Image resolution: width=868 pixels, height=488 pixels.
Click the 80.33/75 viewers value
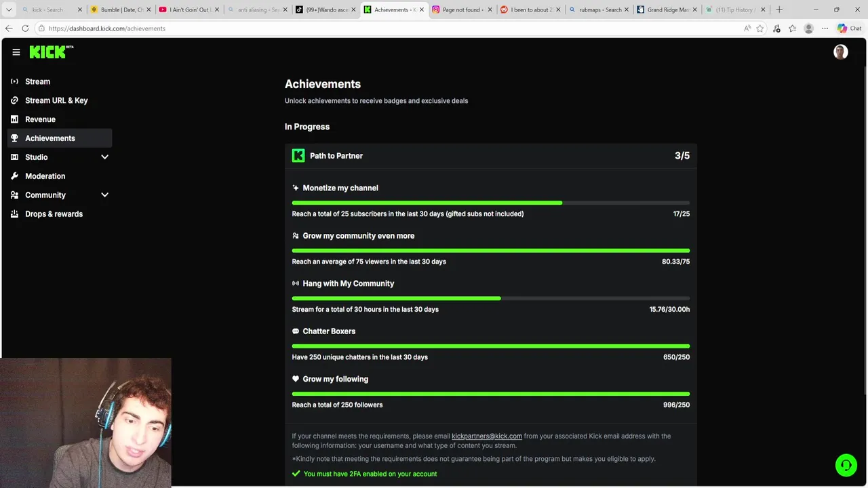[676, 262]
